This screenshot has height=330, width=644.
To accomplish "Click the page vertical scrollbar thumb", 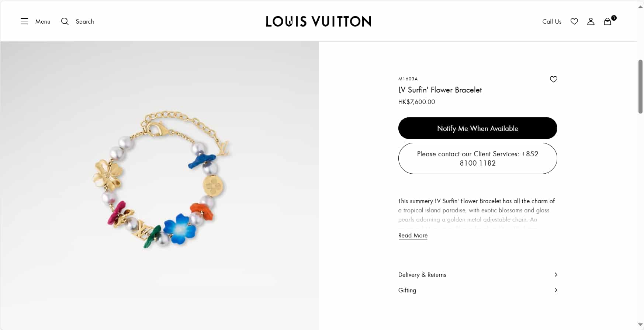I will (x=641, y=87).
